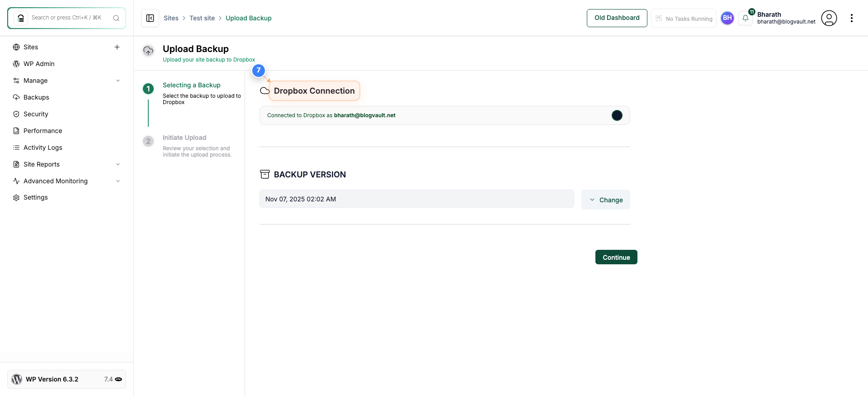Click the Continue button
Screen dimensions: 868x396
click(x=616, y=257)
